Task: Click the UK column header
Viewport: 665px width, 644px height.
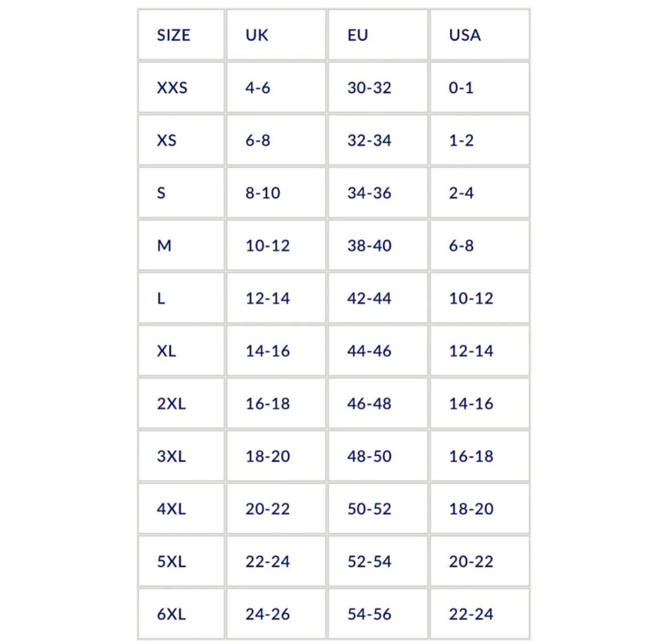Action: (276, 35)
